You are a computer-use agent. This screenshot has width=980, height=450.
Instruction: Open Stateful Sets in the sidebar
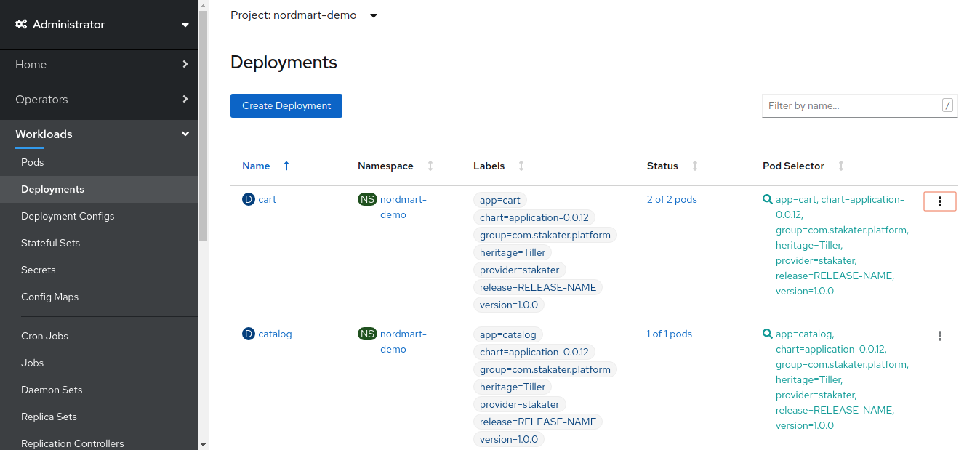pyautogui.click(x=99, y=243)
